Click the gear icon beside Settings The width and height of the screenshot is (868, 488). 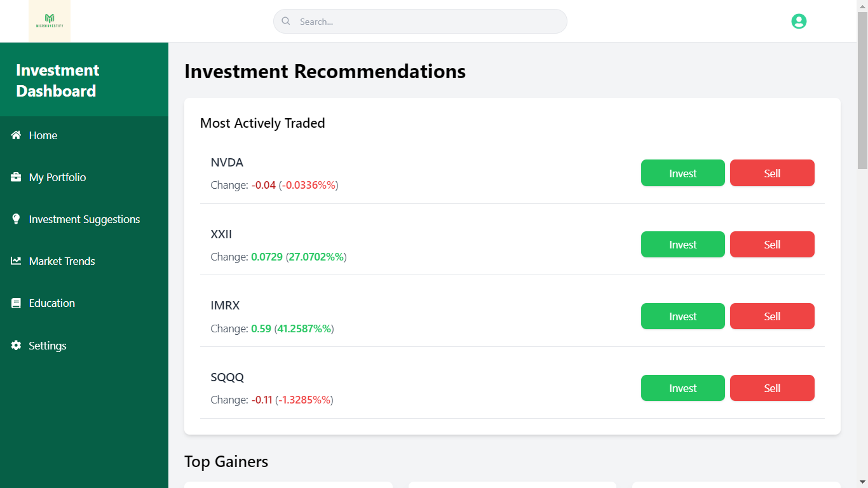(x=17, y=346)
